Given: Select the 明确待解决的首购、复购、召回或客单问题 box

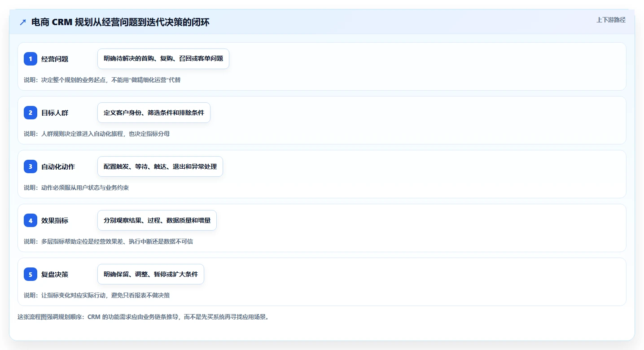Looking at the screenshot, I should pyautogui.click(x=163, y=59).
